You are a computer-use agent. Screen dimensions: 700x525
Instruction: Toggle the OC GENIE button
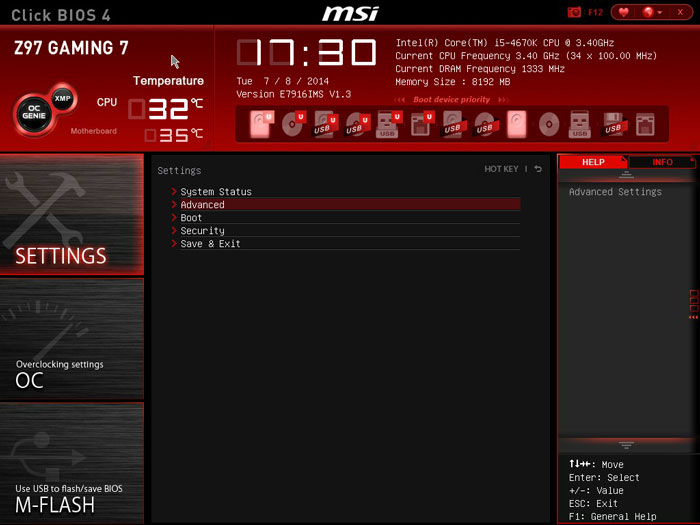pyautogui.click(x=34, y=112)
